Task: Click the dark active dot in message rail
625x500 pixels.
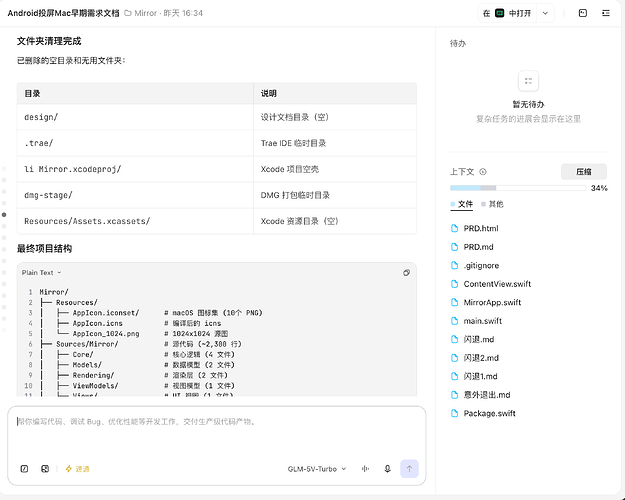Action: tap(4, 215)
